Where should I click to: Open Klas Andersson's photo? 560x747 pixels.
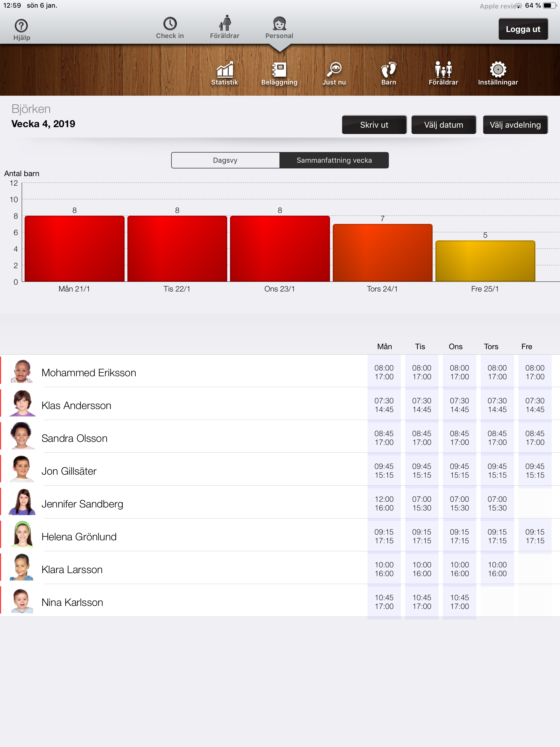coord(22,404)
